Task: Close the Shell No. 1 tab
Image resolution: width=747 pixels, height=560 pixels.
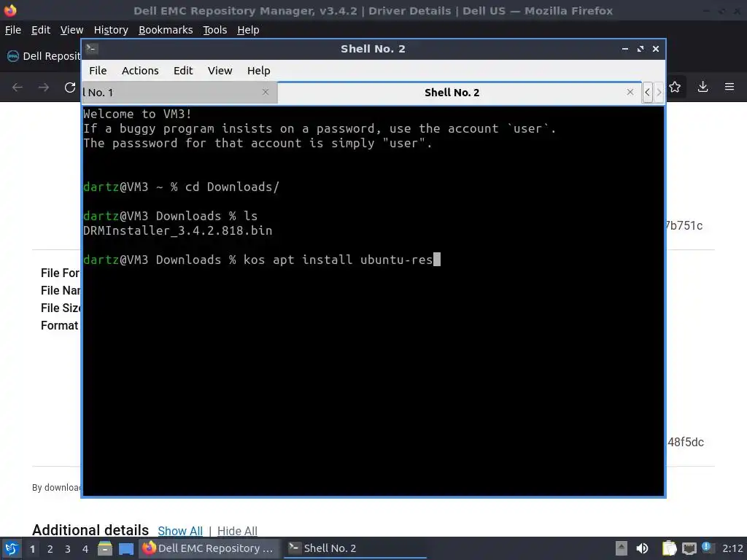Action: tap(266, 92)
